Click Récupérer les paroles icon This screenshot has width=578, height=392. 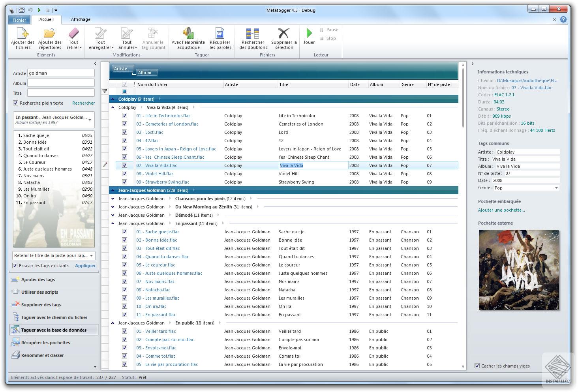coord(220,34)
